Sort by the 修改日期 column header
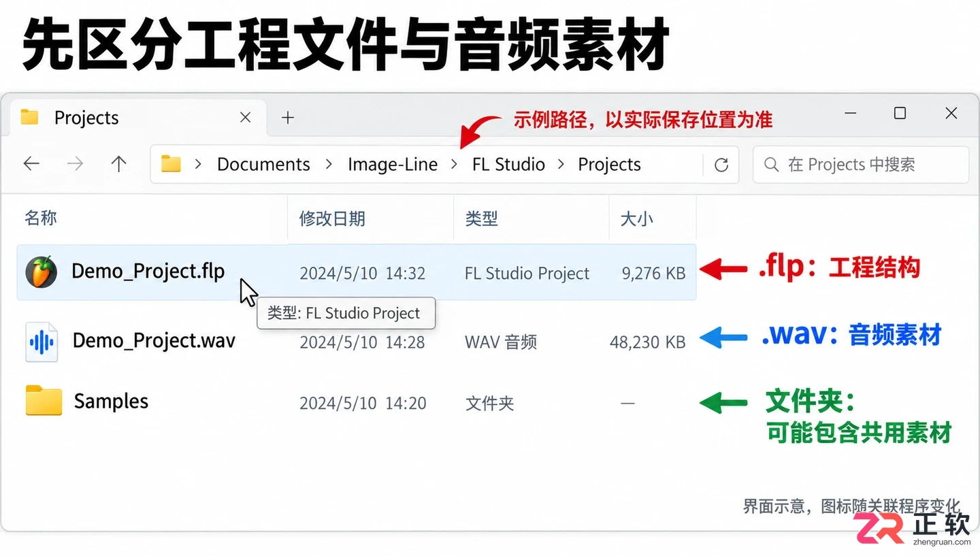Image resolution: width=980 pixels, height=556 pixels. pos(332,218)
